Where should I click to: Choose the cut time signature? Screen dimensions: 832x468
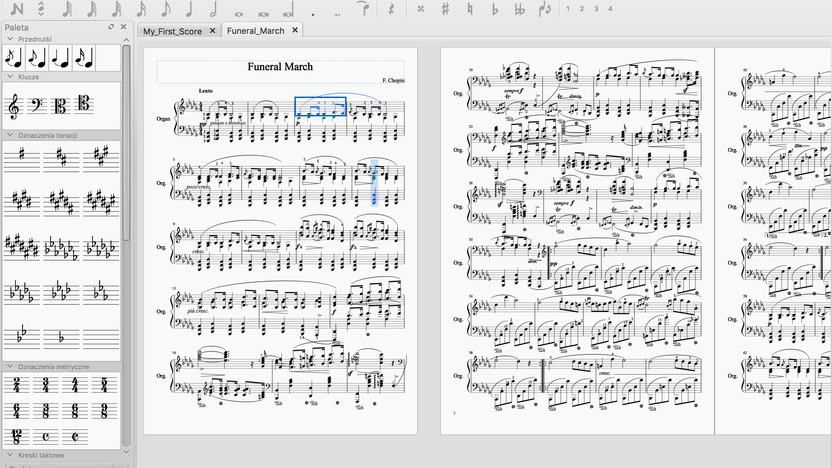click(x=75, y=437)
